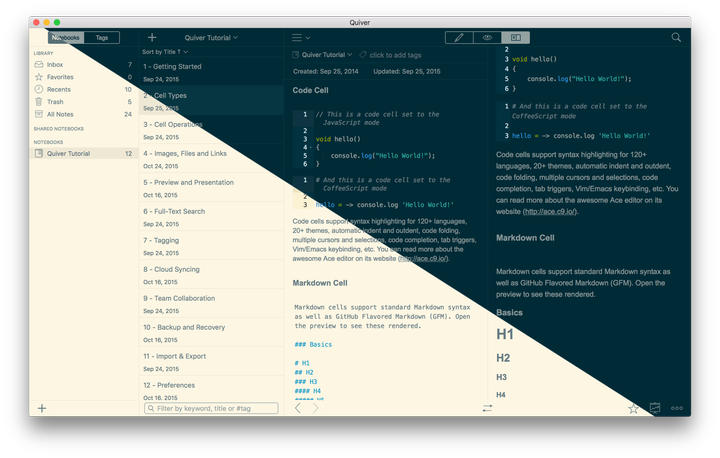Open note 2 - Cell Types
Image resolution: width=720 pixels, height=458 pixels.
click(x=211, y=100)
